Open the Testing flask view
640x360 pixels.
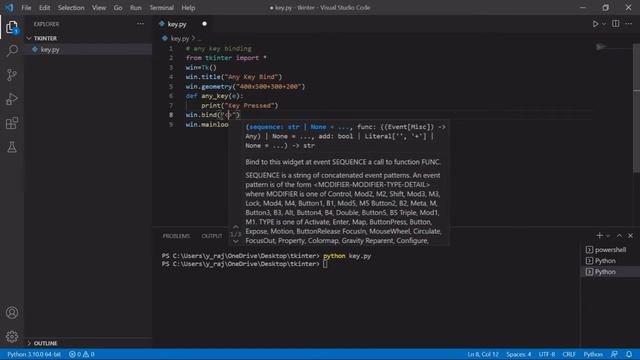(12, 147)
